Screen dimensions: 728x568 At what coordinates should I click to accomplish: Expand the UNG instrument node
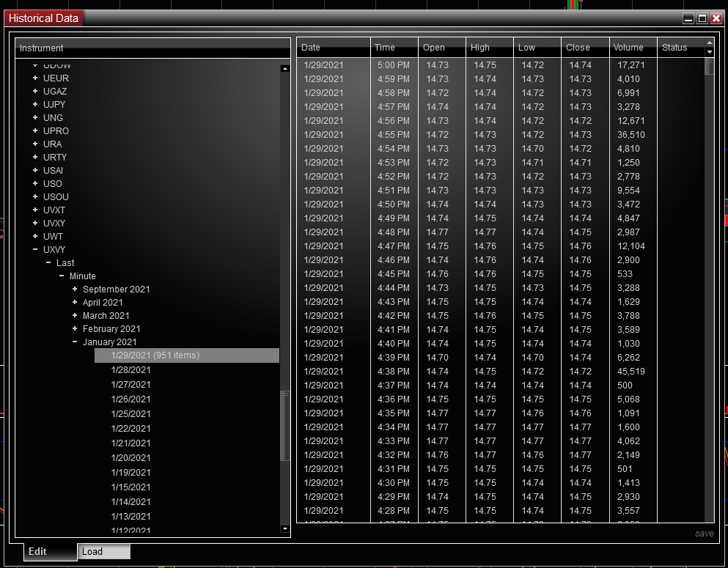pos(35,118)
